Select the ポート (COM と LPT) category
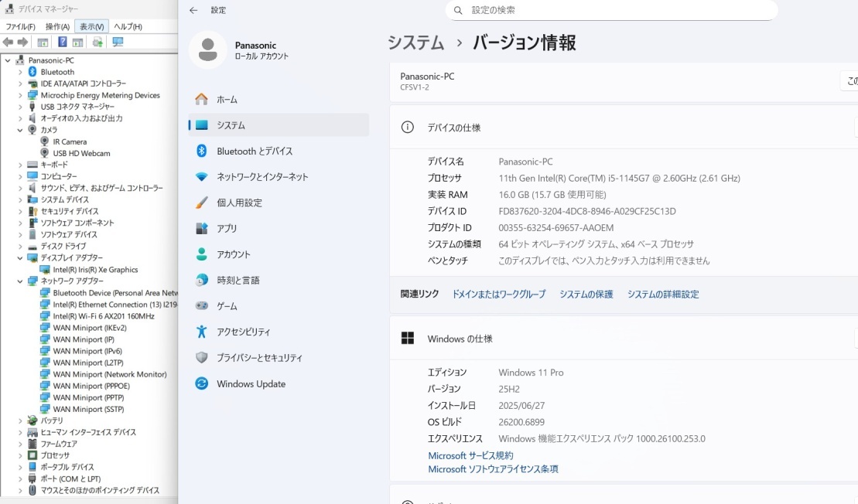Screen dimensions: 858x504 (x=70, y=478)
